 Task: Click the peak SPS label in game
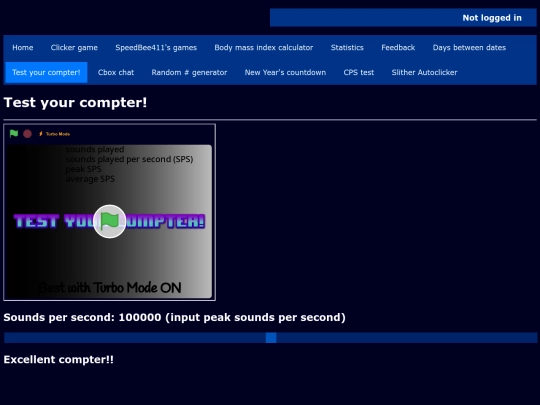83,169
